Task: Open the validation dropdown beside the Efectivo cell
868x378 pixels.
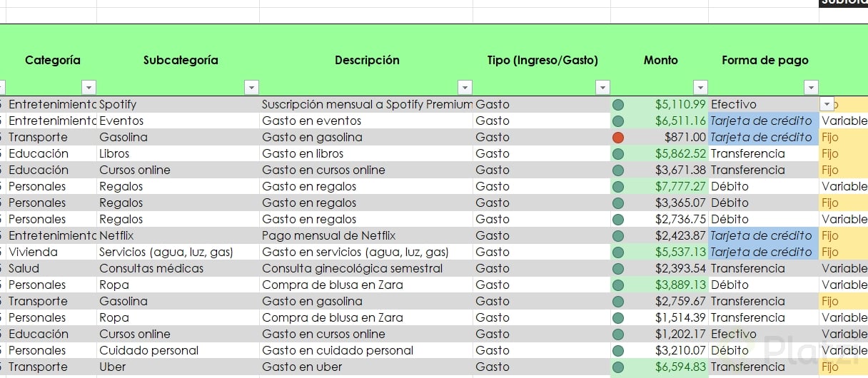Action: tap(827, 104)
